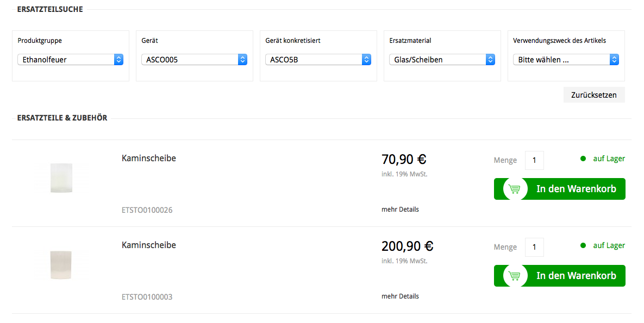The height and width of the screenshot is (323, 644).
Task: Click the ERSATZTEILSUCHE heading
Action: (50, 9)
